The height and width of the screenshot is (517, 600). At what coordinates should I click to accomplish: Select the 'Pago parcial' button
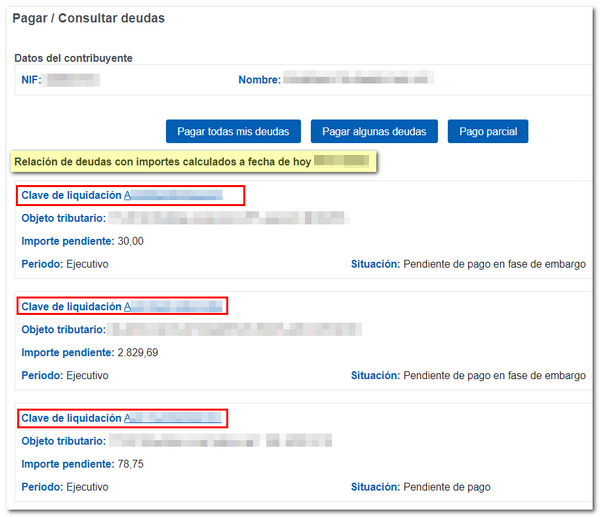tap(487, 131)
